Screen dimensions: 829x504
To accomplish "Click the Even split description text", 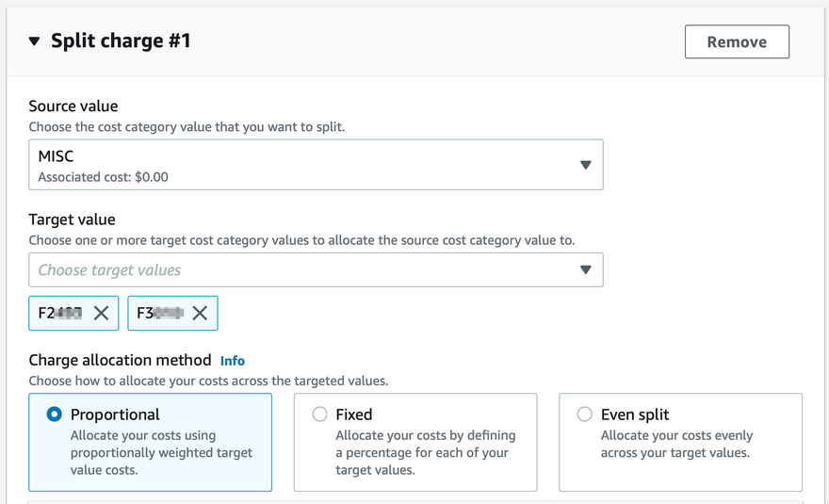I will [x=676, y=444].
